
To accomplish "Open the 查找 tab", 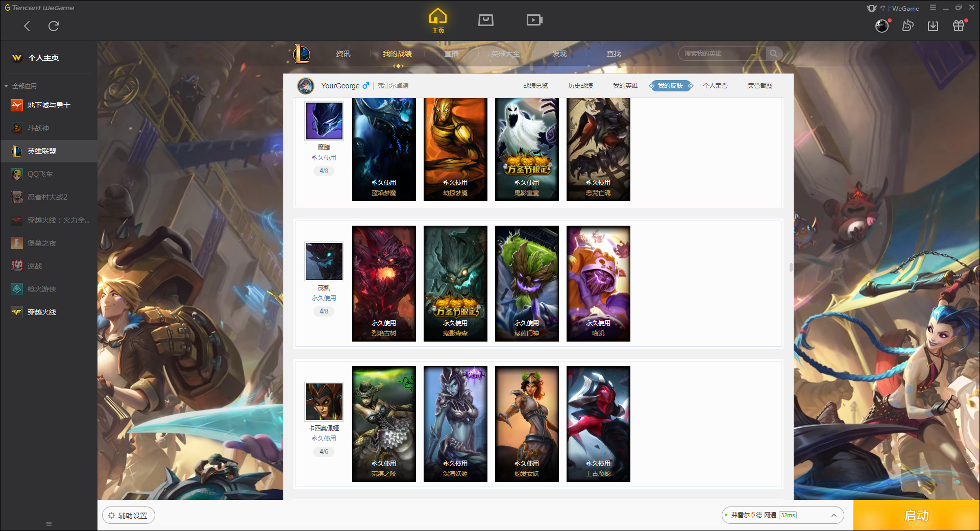I will coord(614,54).
